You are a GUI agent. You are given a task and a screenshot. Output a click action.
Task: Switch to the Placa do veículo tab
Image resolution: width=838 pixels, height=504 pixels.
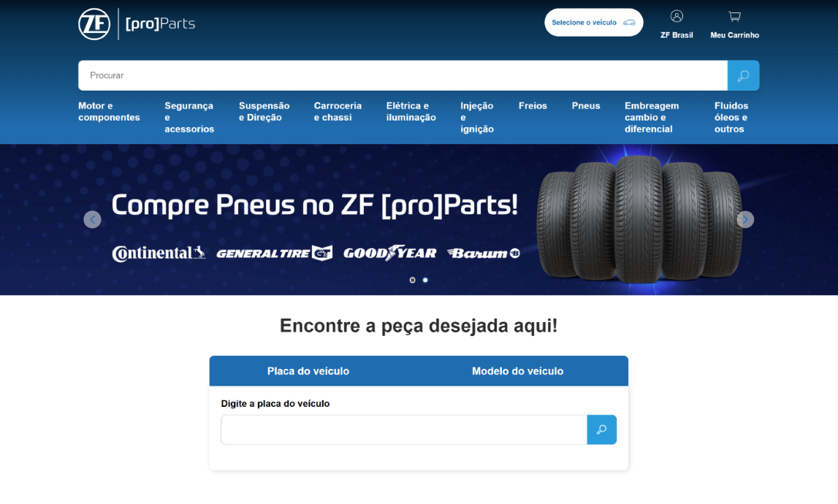(308, 371)
